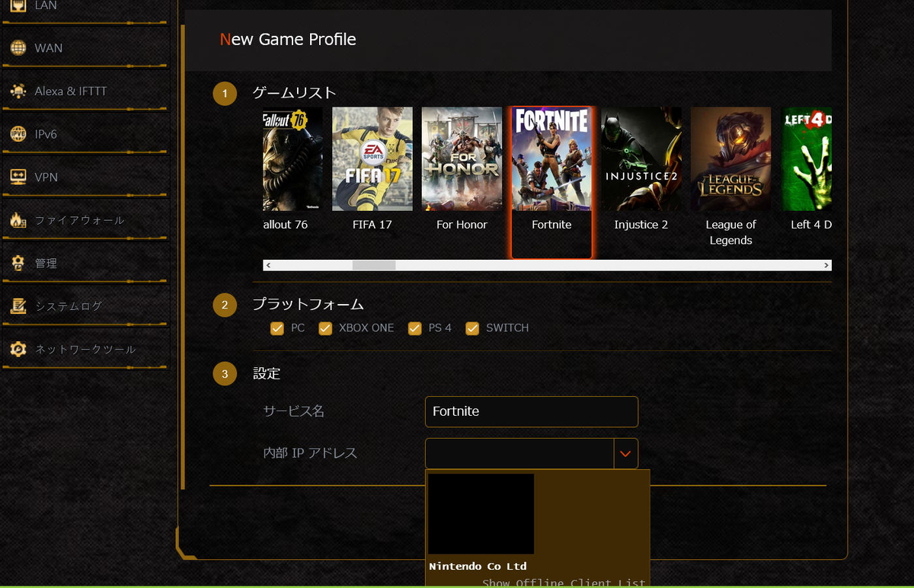
Task: Click Show Offline Client List link
Action: [564, 583]
